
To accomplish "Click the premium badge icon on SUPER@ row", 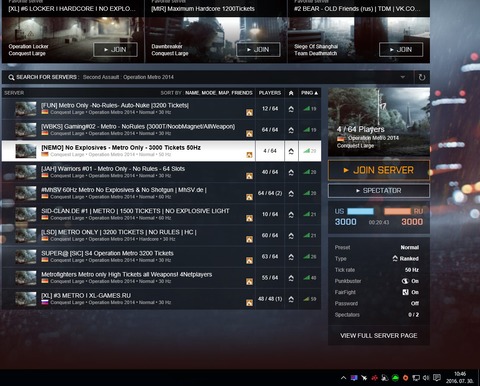I will [249, 260].
